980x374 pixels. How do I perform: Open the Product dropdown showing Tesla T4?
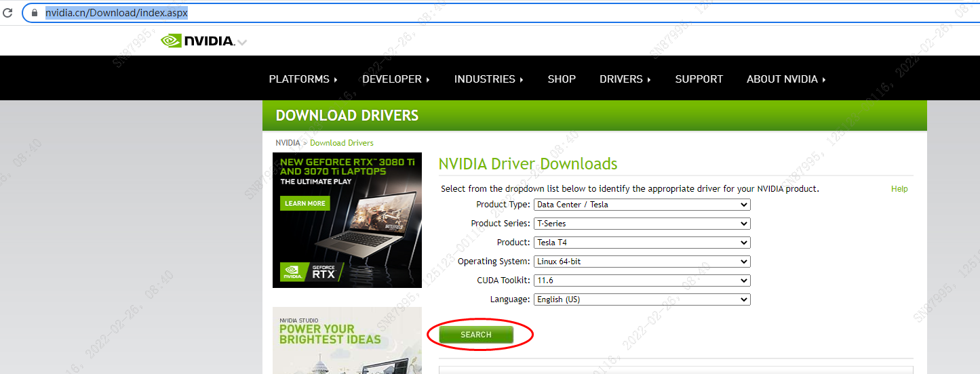[642, 243]
